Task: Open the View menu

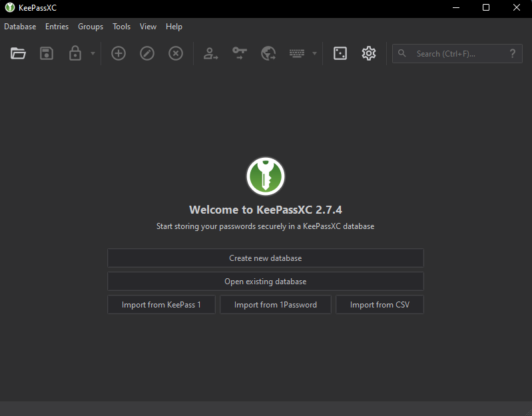Action: (x=148, y=27)
